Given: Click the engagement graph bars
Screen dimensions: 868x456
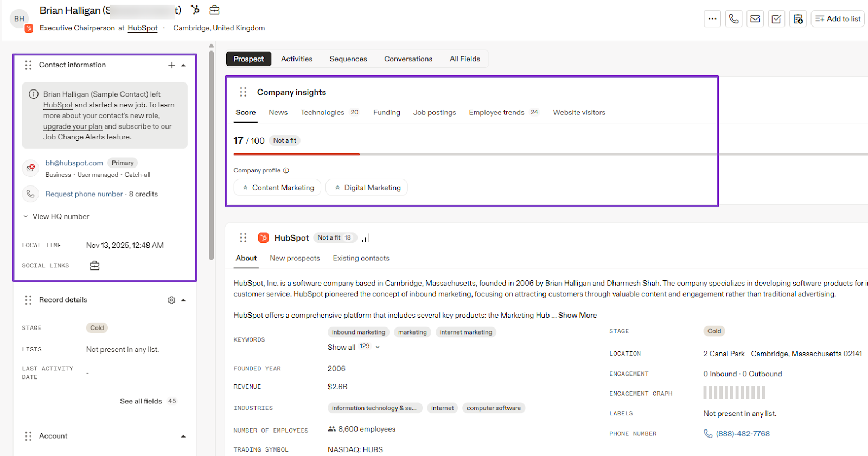Looking at the screenshot, I should (735, 392).
